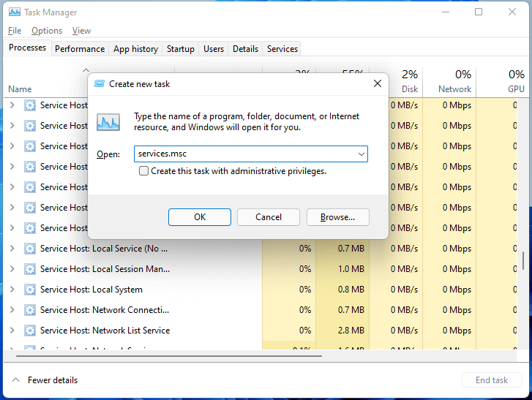Click the Create new task dialog title icon
Viewport: 532px width, 400px height.
point(99,83)
